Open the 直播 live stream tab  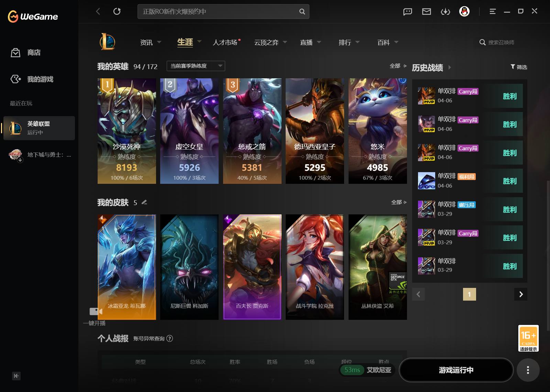(306, 42)
